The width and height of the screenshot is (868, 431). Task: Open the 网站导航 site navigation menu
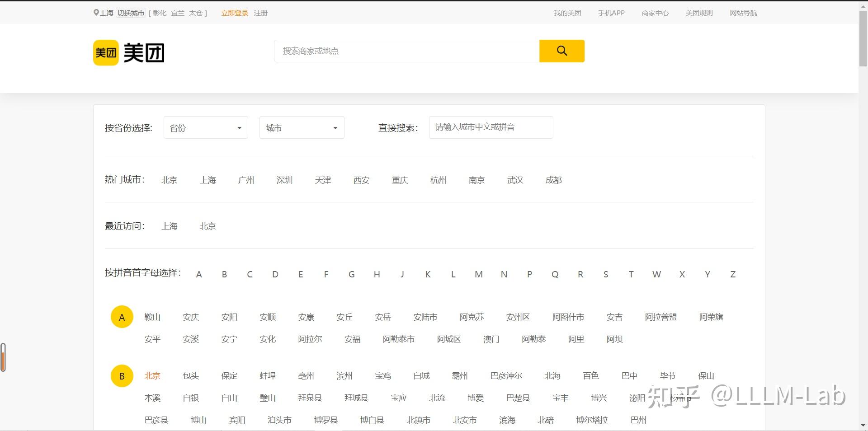pos(743,13)
